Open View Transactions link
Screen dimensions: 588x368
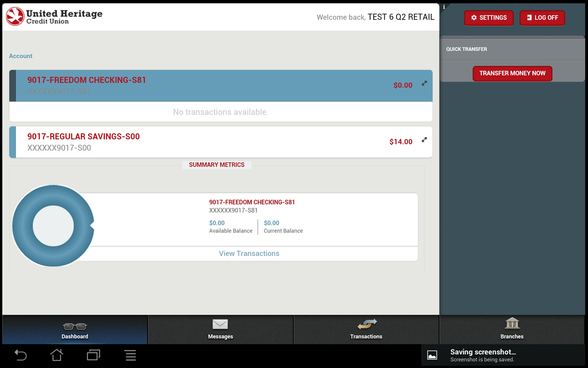click(x=249, y=253)
